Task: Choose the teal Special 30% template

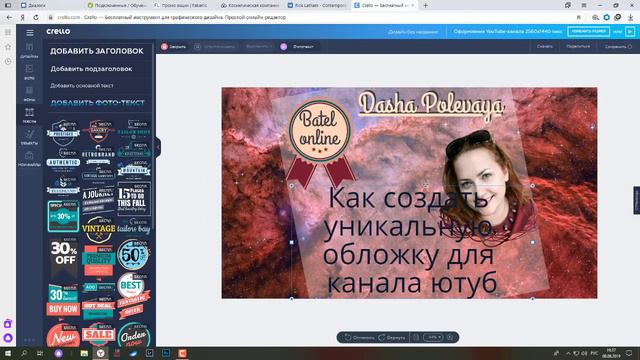Action: point(63,216)
